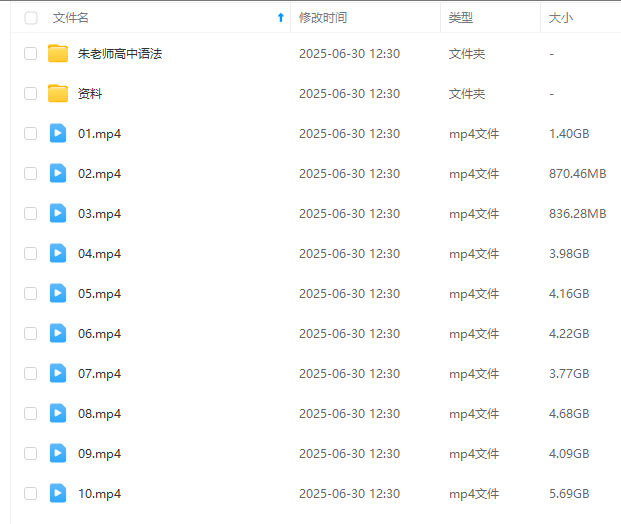Click the video icon for 04.mp4
The height and width of the screenshot is (524, 621).
pos(58,253)
